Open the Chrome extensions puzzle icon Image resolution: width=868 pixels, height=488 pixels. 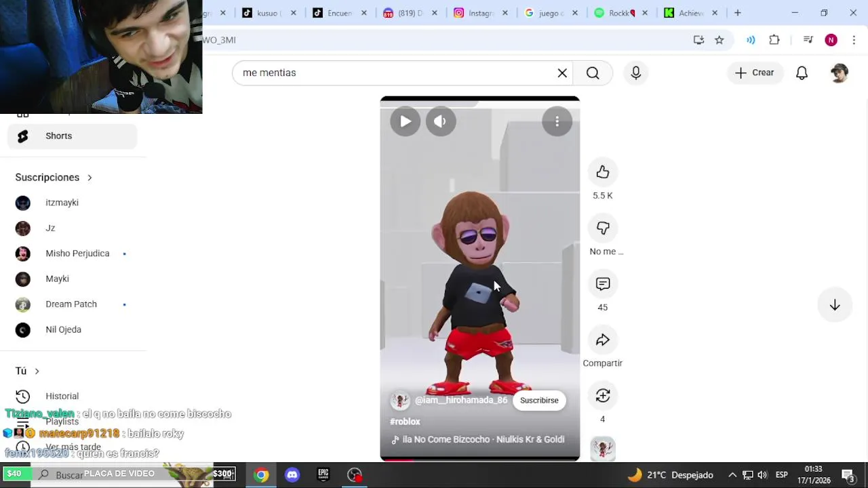pos(774,40)
